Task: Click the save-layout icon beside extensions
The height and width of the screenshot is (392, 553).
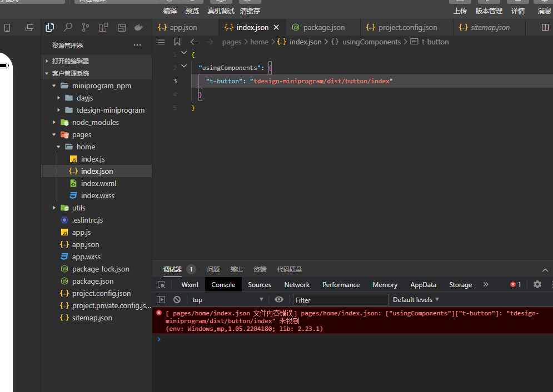Action: coord(122,27)
